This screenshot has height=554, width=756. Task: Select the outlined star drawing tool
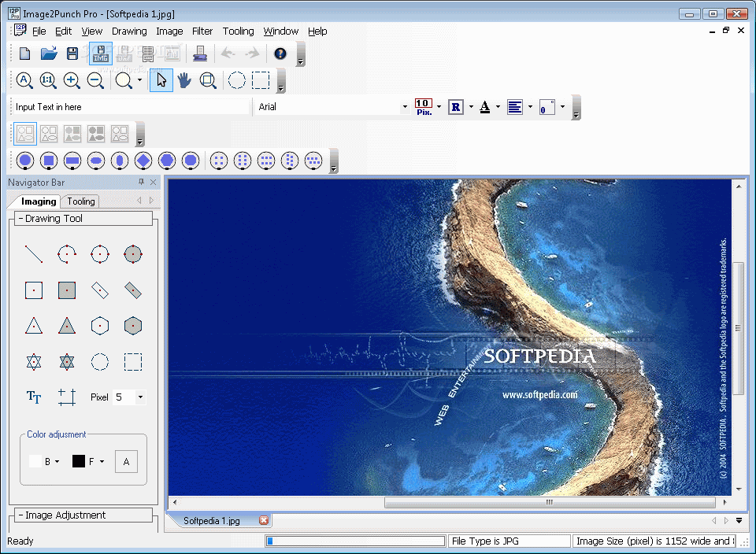34,362
